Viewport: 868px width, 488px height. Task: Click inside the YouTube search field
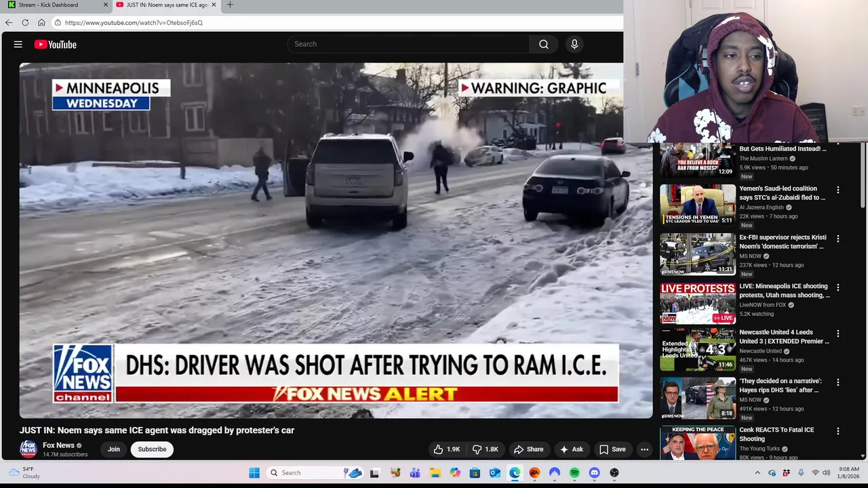click(408, 44)
